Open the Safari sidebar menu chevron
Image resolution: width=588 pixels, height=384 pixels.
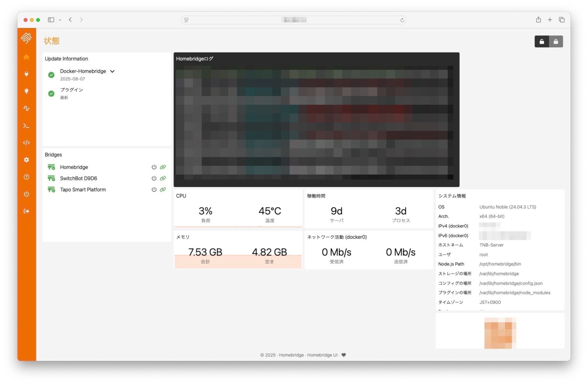60,20
